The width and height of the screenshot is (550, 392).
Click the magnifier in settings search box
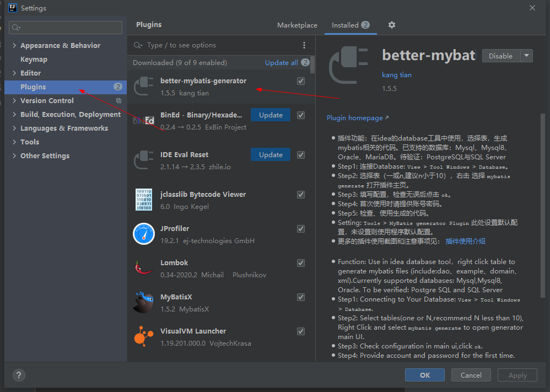(16, 28)
